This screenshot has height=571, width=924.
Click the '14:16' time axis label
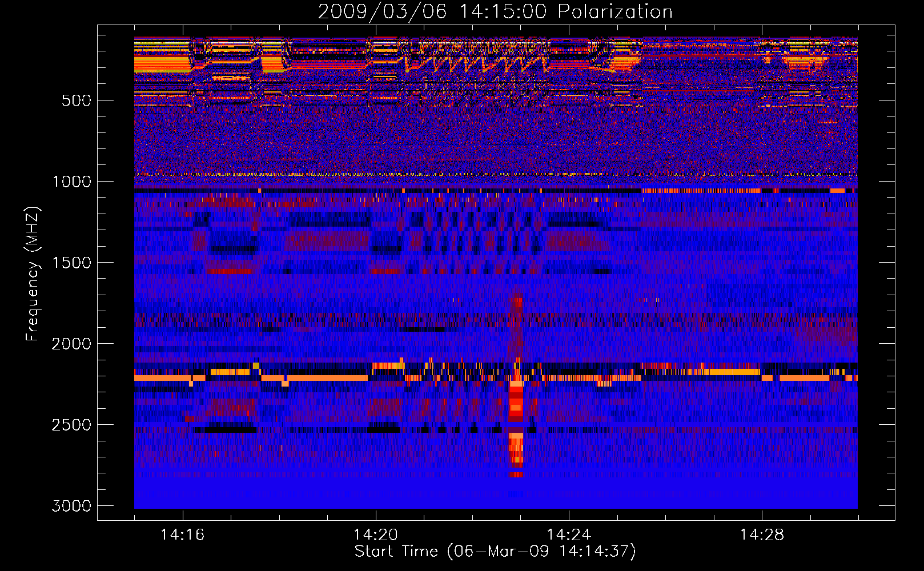click(182, 535)
